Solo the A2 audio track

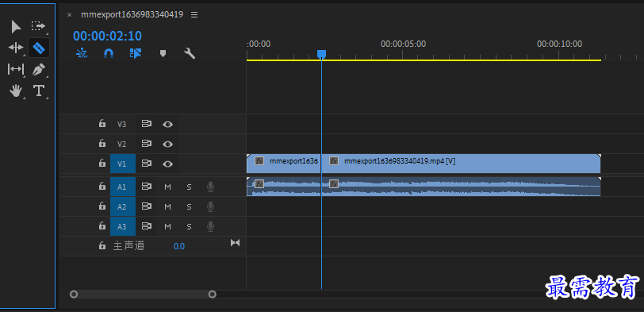189,206
